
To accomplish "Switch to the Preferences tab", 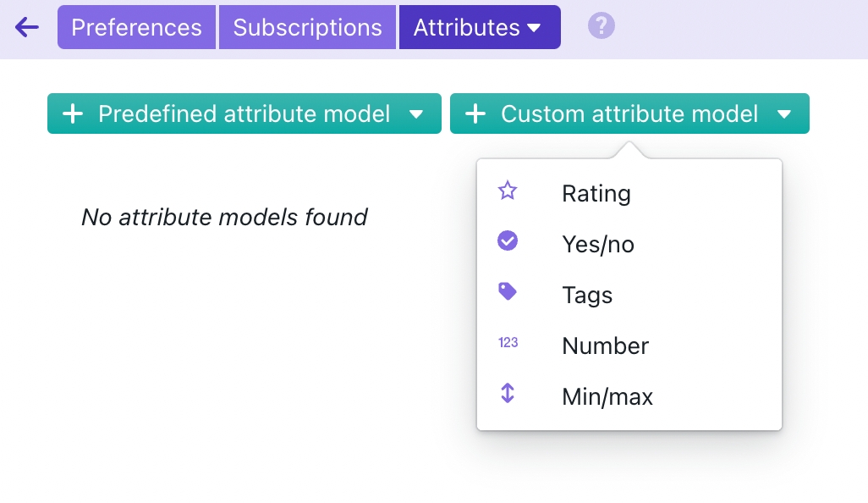I will pos(136,27).
